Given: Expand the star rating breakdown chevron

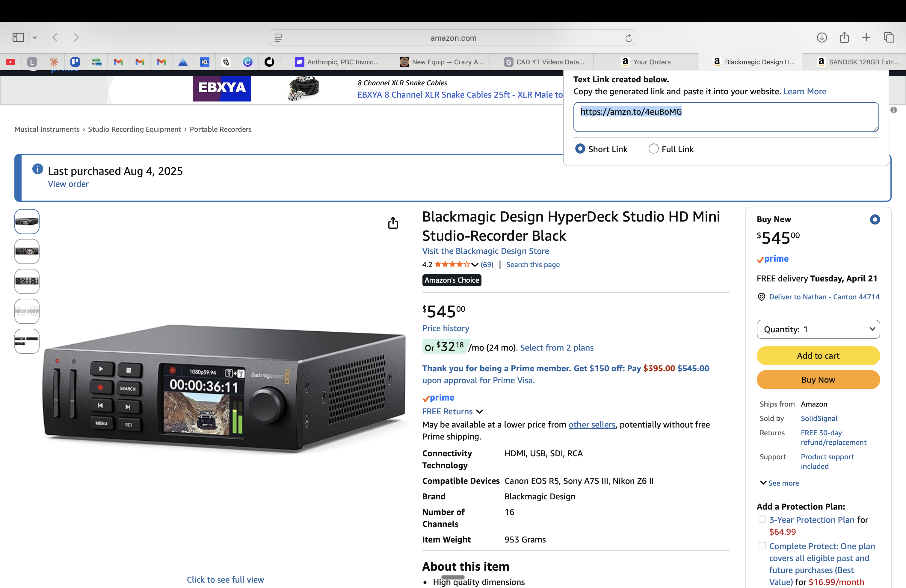Looking at the screenshot, I should (475, 264).
